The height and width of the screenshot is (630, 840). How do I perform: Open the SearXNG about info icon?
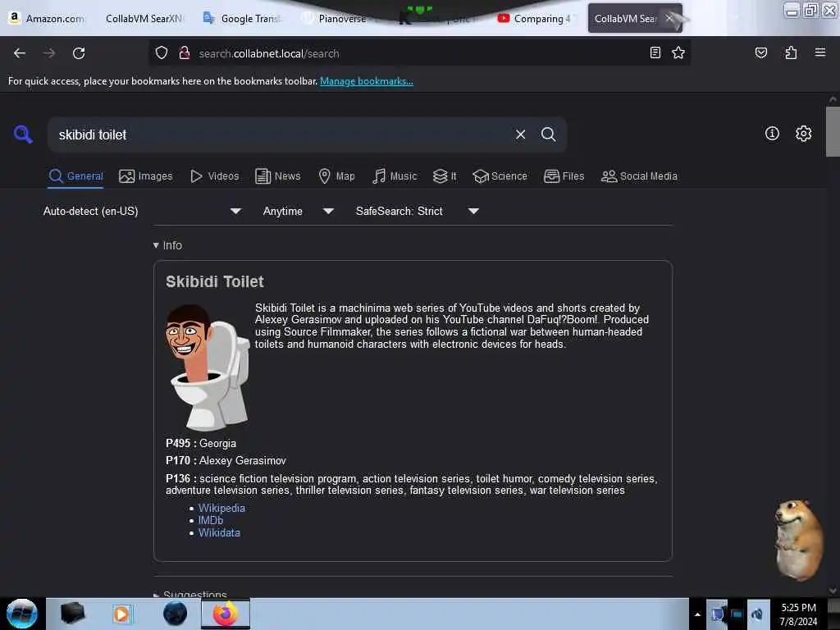[772, 134]
